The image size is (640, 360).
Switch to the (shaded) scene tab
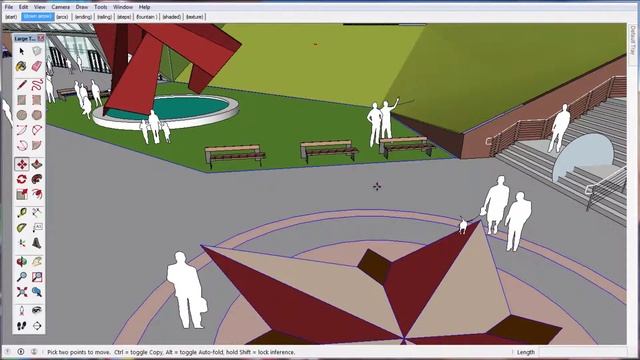[x=171, y=17]
